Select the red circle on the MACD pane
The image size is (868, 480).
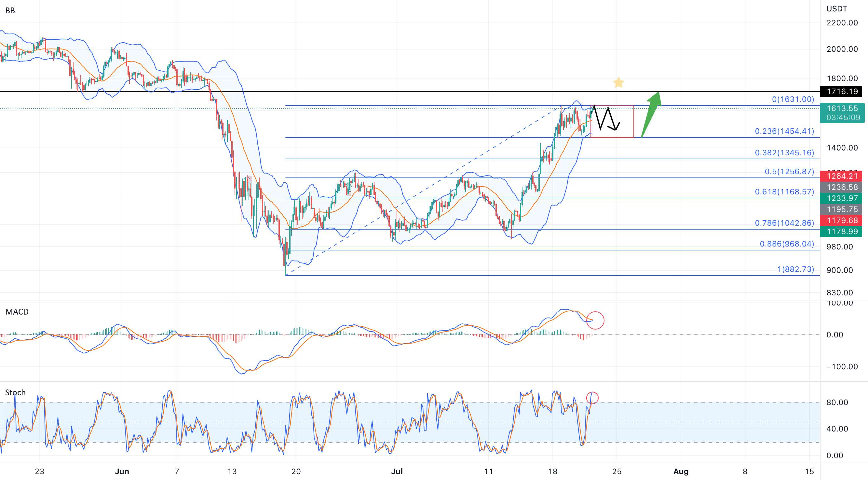pyautogui.click(x=595, y=320)
